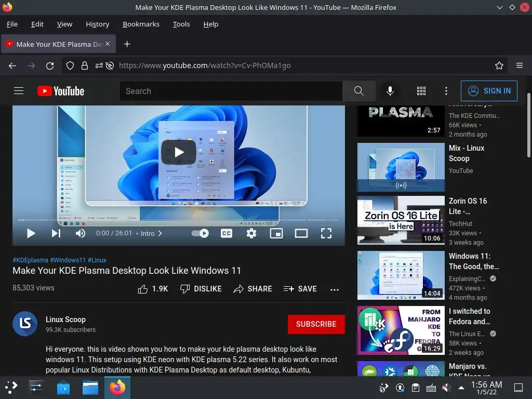Viewport: 532px width, 399px height.
Task: Open video player settings gear
Action: point(251,233)
